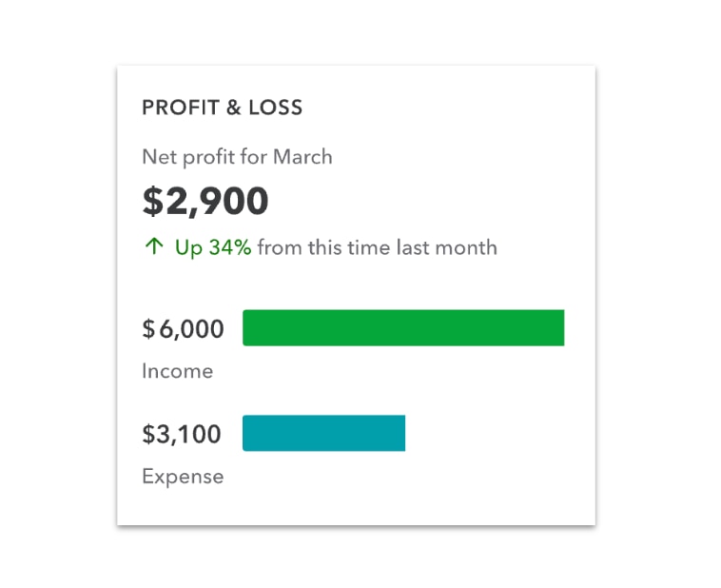Select the word PROFIT in the heading

coord(179,108)
